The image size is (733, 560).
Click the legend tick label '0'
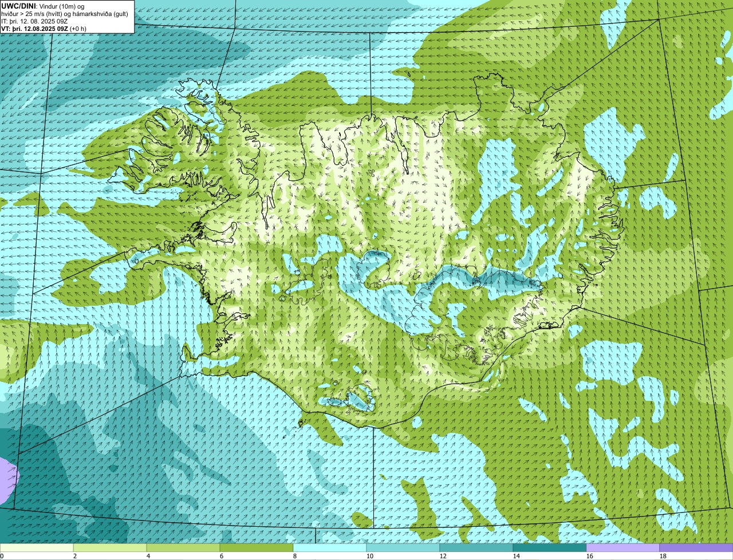coord(2,556)
